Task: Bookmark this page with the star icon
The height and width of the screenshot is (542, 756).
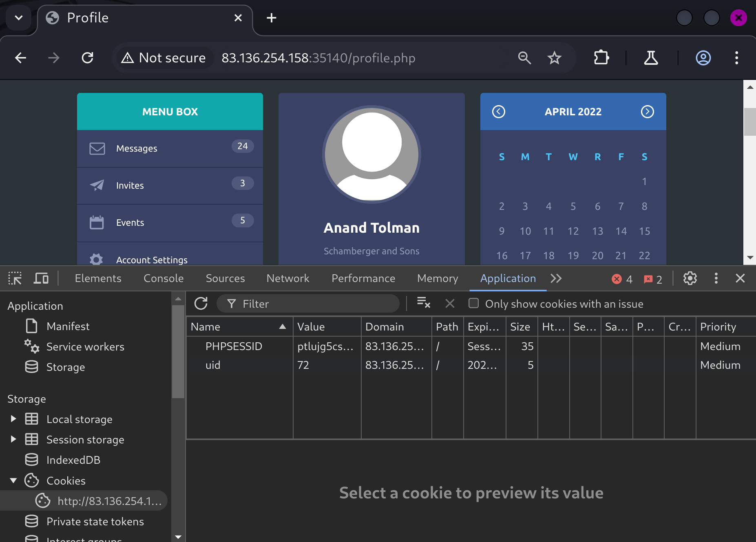Action: coord(554,58)
